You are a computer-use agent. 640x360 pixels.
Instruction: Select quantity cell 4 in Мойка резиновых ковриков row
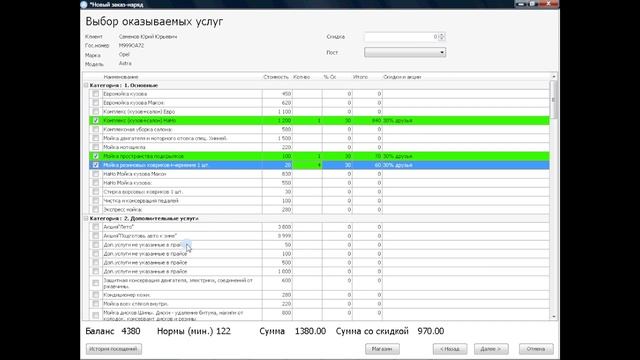coord(307,165)
